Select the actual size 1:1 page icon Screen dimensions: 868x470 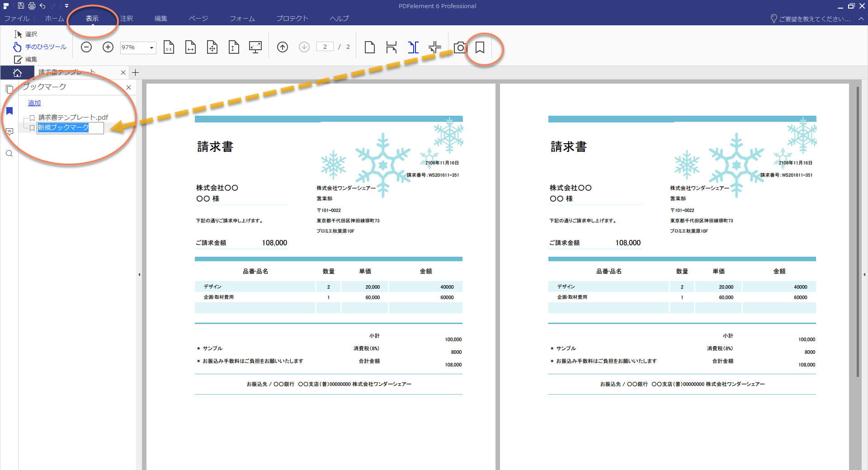coord(169,47)
